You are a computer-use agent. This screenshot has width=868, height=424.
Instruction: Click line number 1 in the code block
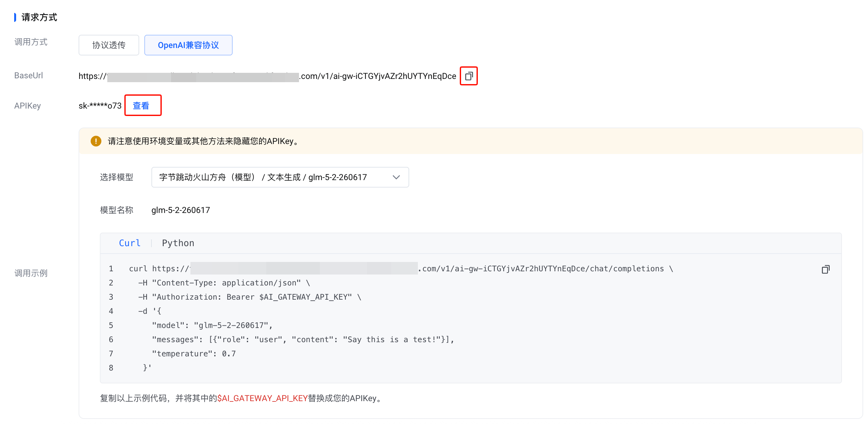click(x=111, y=269)
